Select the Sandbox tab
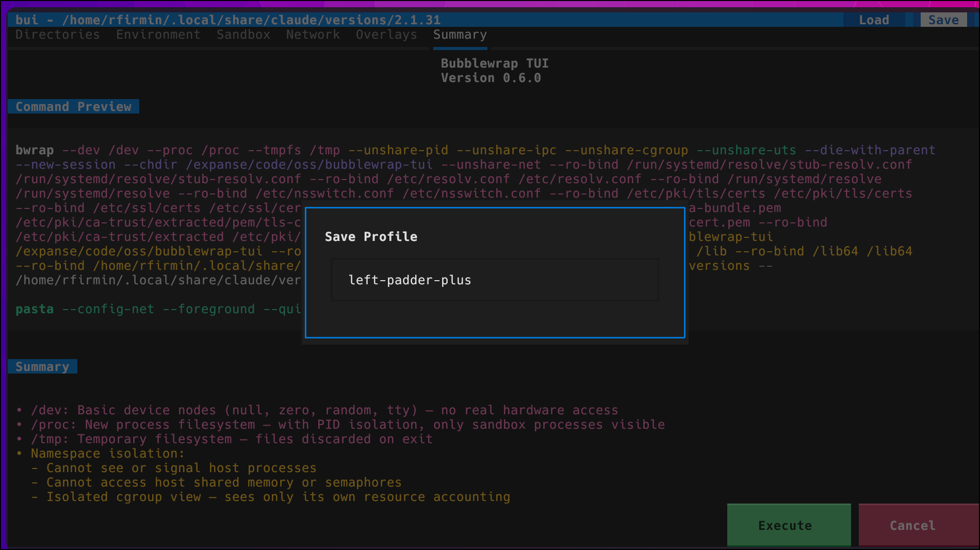The height and width of the screenshot is (550, 980). [x=242, y=35]
